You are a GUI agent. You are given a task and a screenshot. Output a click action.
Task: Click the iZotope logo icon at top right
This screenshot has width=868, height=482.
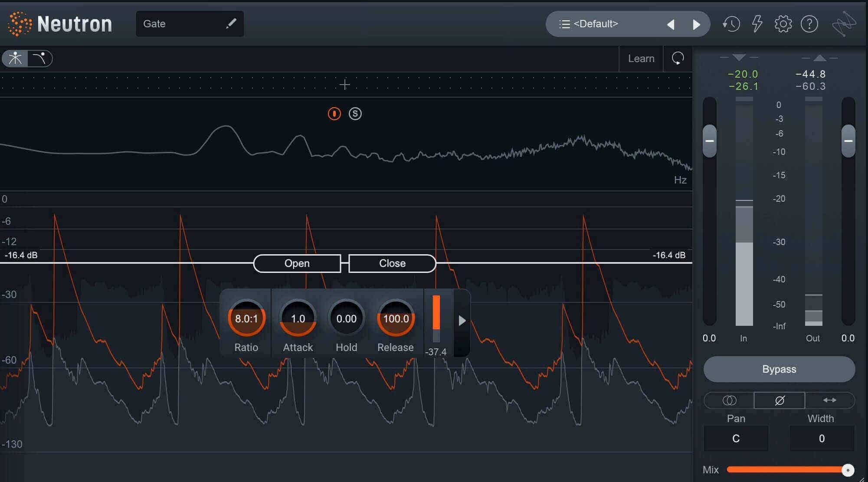844,24
